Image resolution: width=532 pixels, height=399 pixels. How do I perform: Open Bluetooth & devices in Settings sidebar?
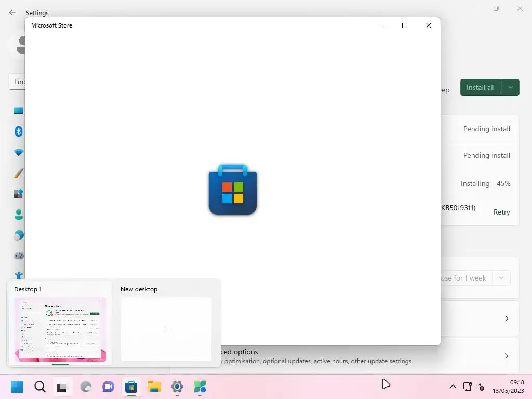coord(19,131)
